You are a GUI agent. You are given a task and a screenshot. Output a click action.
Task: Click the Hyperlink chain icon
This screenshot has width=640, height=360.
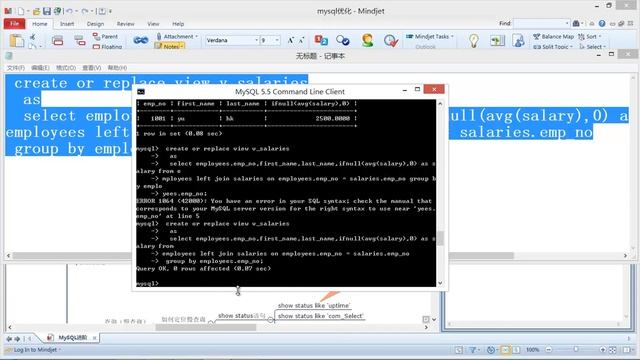tap(141, 40)
